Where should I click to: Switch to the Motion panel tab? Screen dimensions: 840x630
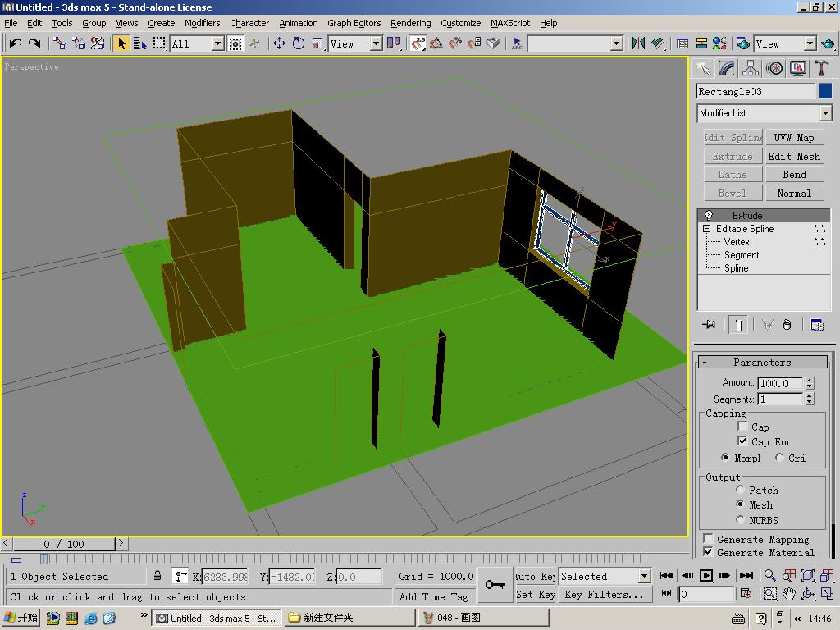pos(774,68)
